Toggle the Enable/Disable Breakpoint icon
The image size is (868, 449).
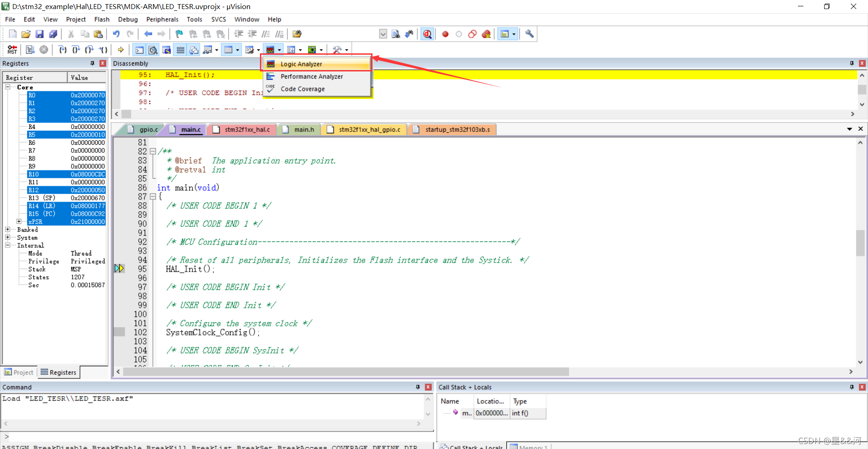pyautogui.click(x=458, y=34)
